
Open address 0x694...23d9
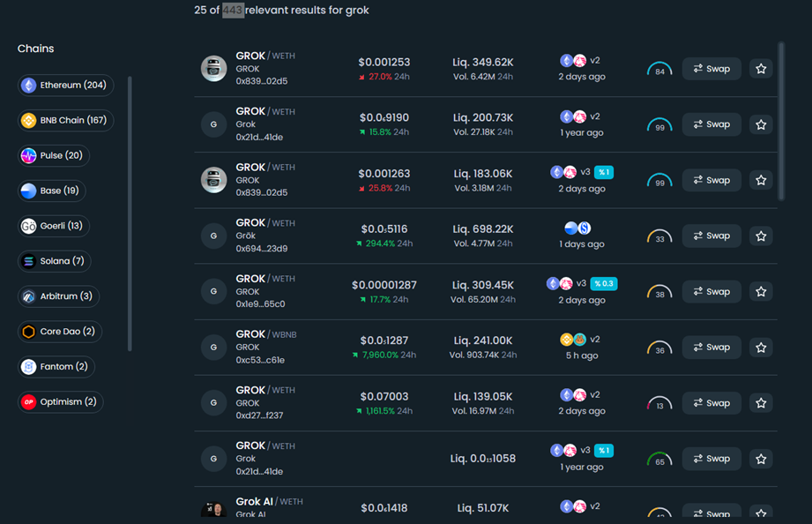coord(262,249)
